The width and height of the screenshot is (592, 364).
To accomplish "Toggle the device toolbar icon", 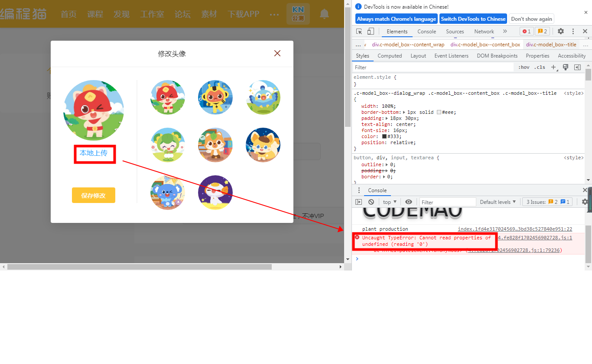I will coord(371,31).
